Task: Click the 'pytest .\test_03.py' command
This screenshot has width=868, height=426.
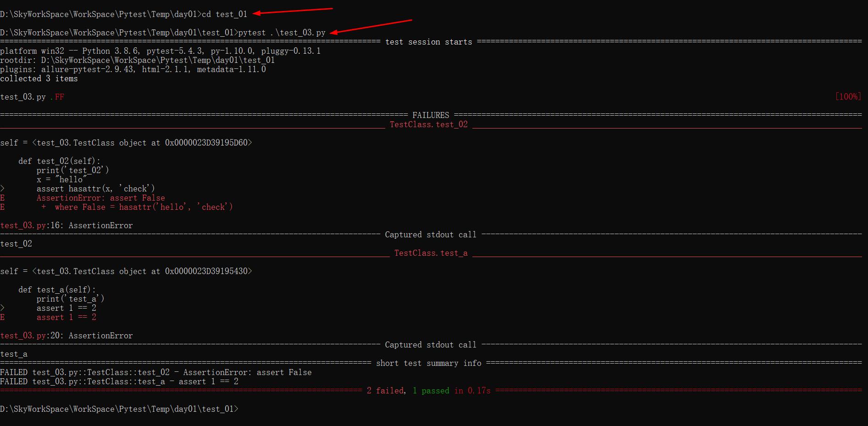Action: coord(282,33)
